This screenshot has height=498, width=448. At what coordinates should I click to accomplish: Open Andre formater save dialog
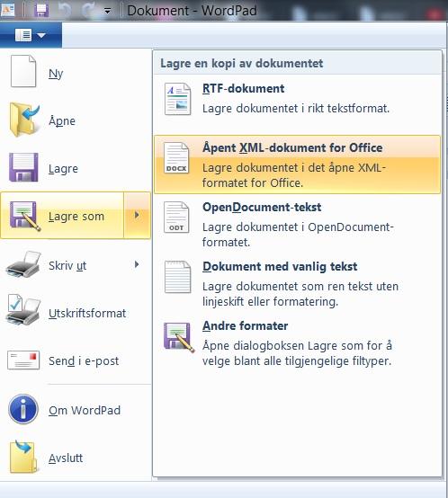pos(297,343)
